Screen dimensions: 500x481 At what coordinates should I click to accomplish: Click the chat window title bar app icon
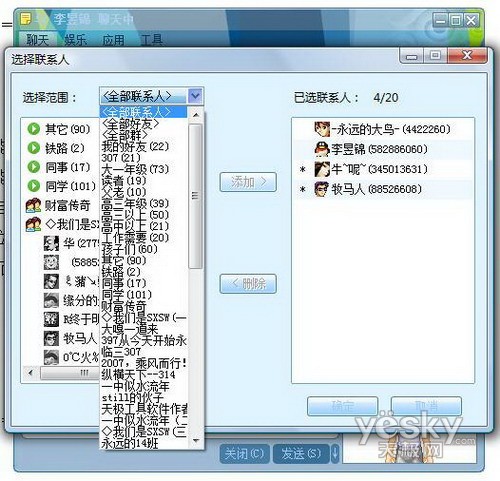coord(25,19)
